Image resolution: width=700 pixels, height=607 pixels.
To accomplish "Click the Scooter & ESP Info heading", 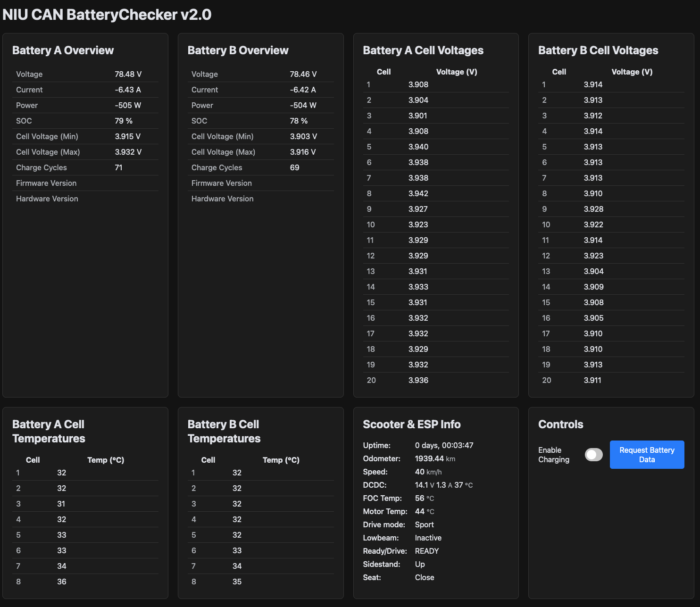I will click(411, 424).
